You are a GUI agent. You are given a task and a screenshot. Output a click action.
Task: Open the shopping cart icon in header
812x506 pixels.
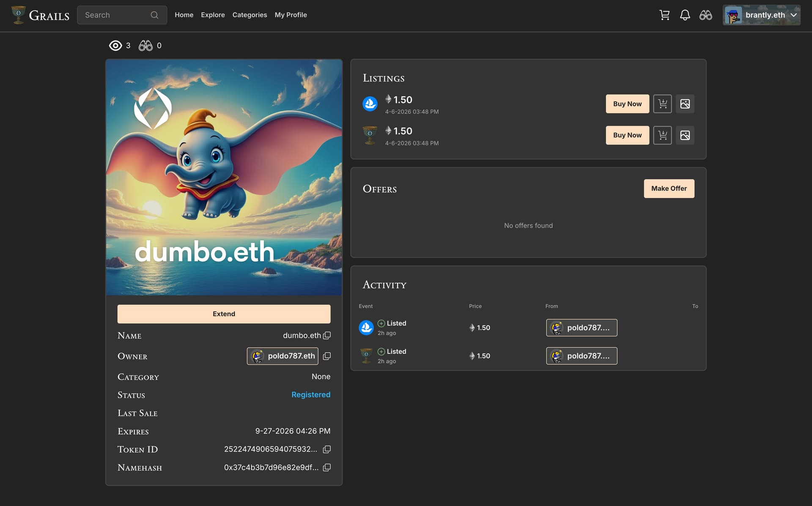click(664, 15)
